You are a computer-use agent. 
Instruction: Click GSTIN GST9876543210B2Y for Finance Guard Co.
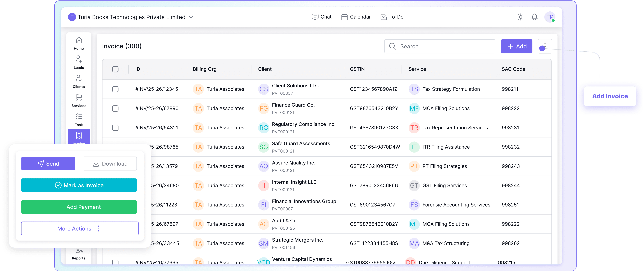click(374, 108)
